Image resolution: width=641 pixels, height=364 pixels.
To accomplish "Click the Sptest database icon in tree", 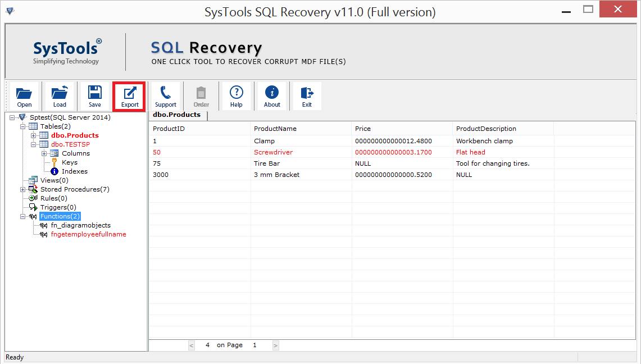I will (23, 117).
